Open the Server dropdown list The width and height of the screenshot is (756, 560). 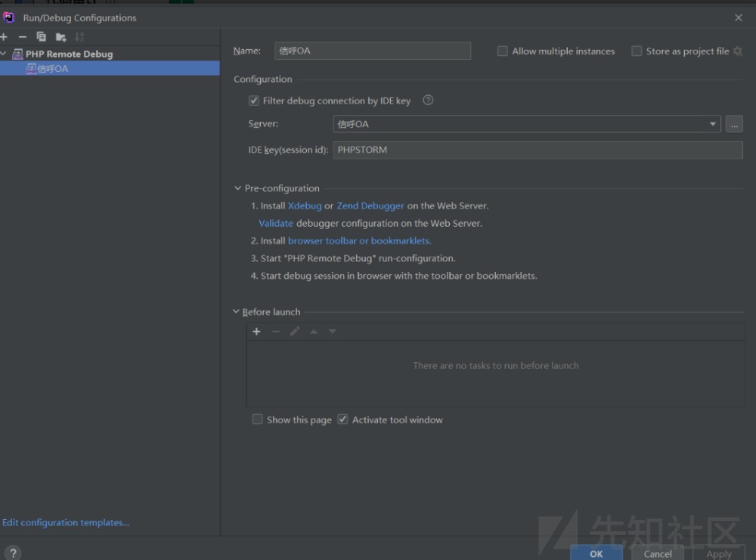coord(713,124)
